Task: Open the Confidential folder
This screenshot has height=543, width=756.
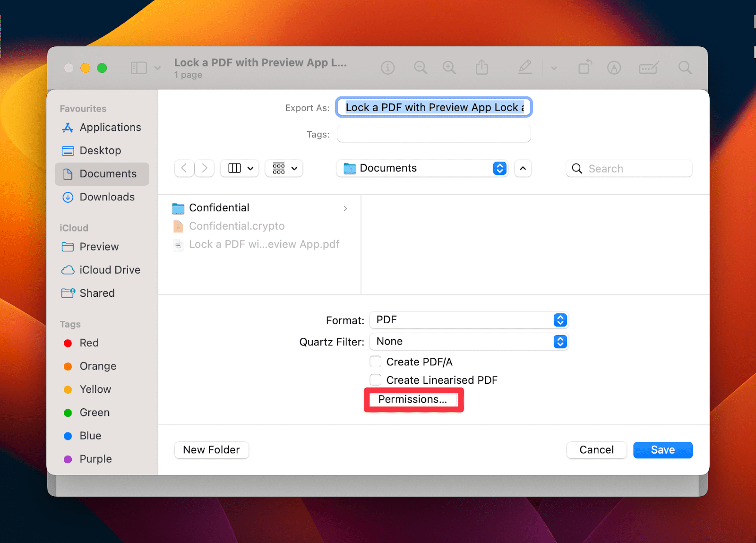Action: [260, 208]
